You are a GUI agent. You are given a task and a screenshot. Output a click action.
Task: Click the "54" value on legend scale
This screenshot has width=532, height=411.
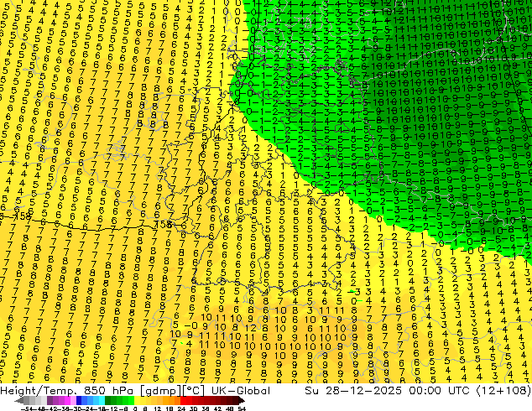pos(242,408)
